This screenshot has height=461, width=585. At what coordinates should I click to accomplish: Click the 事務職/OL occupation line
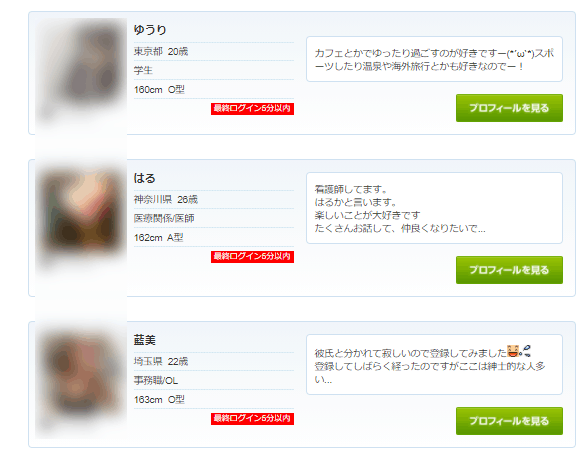pyautogui.click(x=156, y=380)
